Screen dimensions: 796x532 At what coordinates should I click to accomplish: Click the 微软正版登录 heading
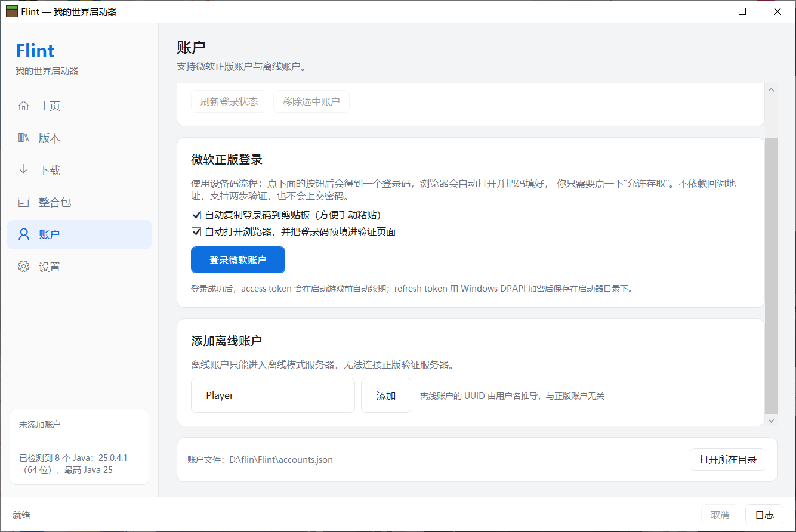227,160
